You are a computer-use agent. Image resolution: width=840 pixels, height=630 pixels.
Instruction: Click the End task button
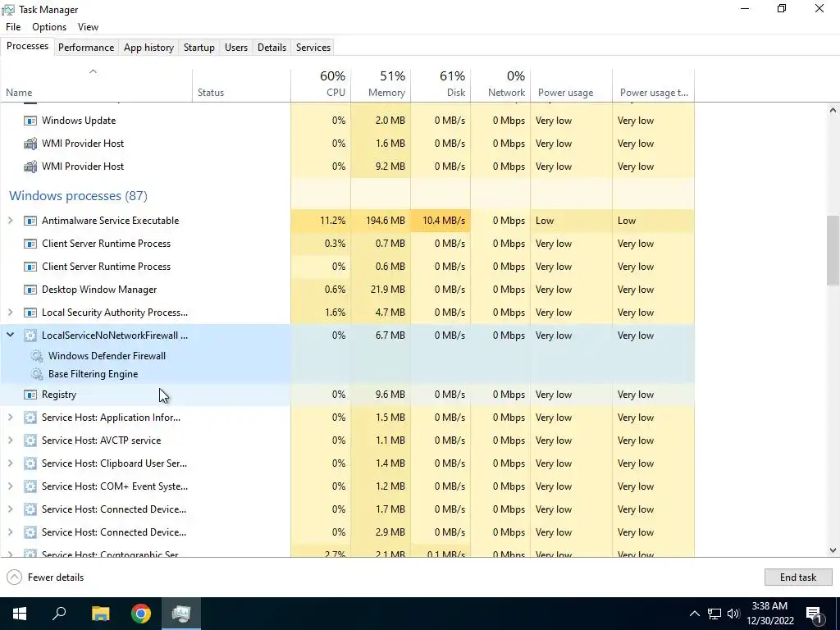pyautogui.click(x=797, y=577)
